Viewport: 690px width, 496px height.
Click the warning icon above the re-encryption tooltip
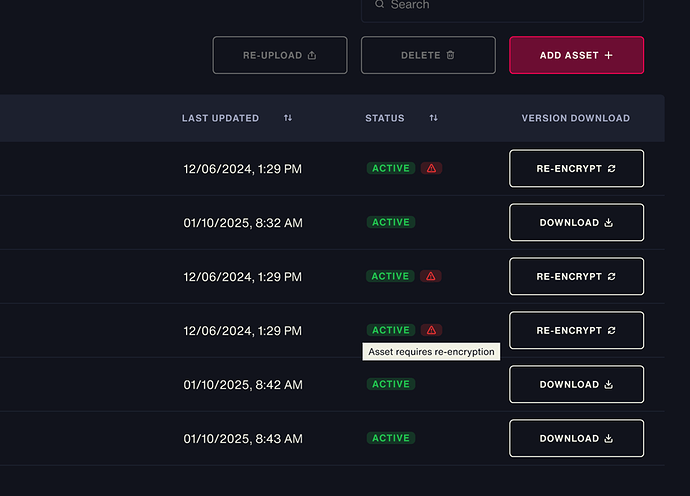431,330
